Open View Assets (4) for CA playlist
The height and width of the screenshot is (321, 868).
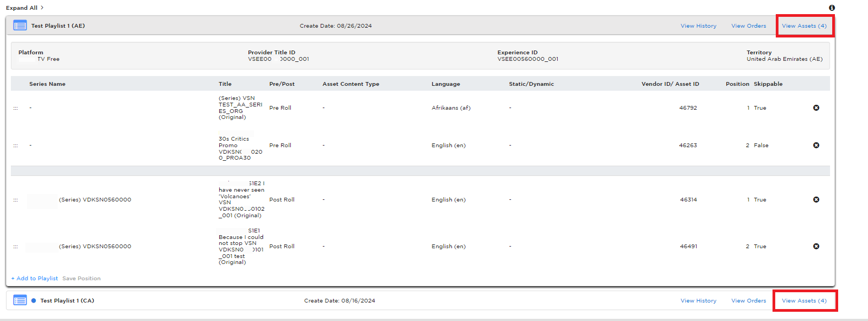[x=804, y=301]
